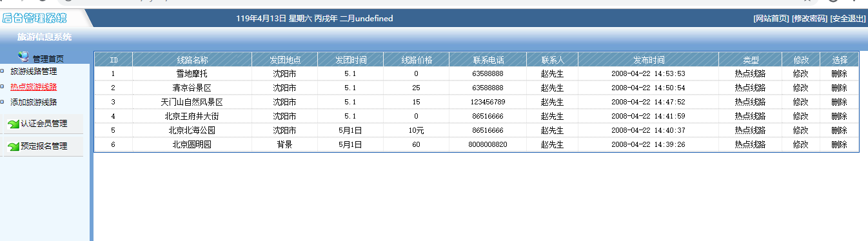Click the price cell 10元
This screenshot has height=241, width=868.
[x=416, y=130]
